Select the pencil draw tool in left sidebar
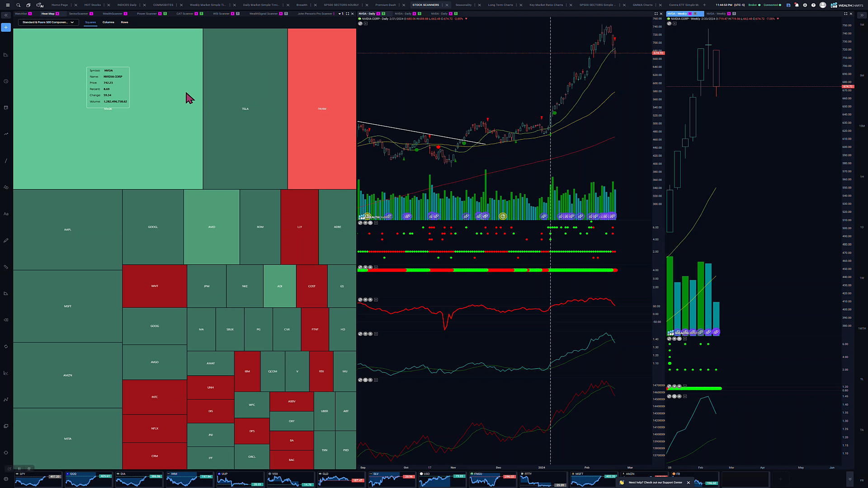 tap(6, 240)
